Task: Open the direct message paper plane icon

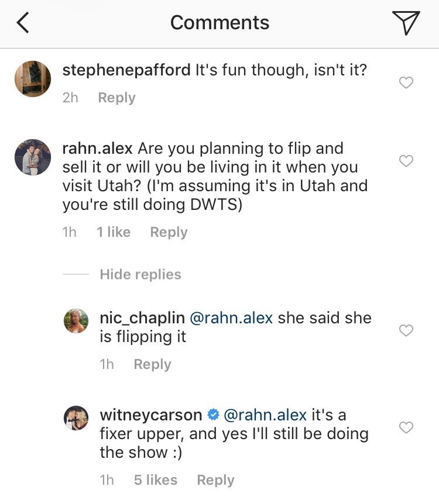Action: click(x=406, y=23)
